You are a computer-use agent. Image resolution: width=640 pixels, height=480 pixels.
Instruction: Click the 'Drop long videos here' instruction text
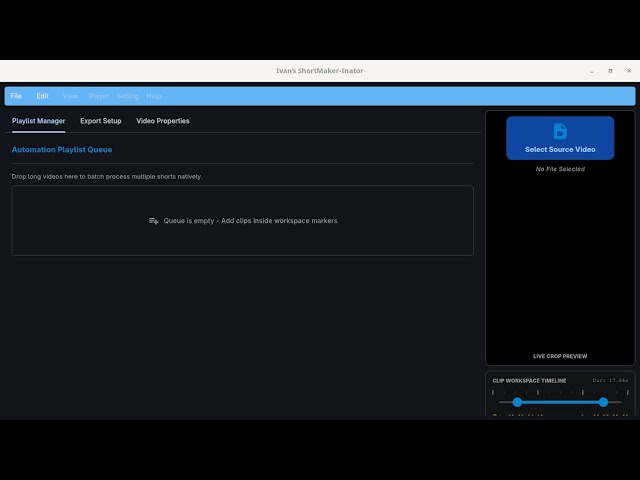pos(107,176)
